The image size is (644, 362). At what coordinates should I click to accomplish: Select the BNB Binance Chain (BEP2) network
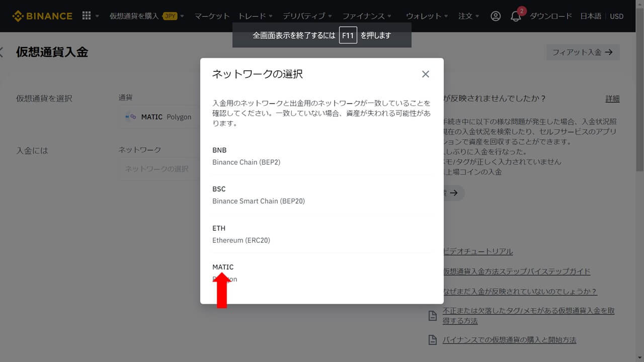pos(322,156)
